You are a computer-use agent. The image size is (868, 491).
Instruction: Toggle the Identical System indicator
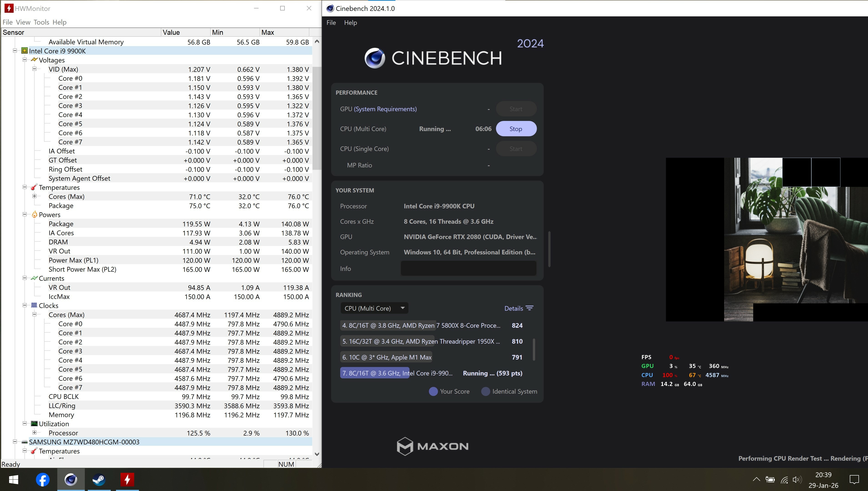tap(486, 391)
